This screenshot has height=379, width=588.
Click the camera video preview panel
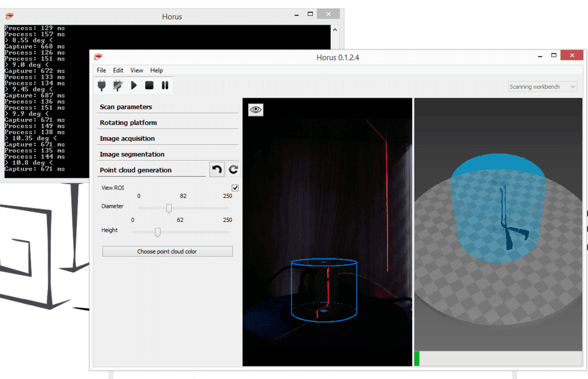click(327, 232)
